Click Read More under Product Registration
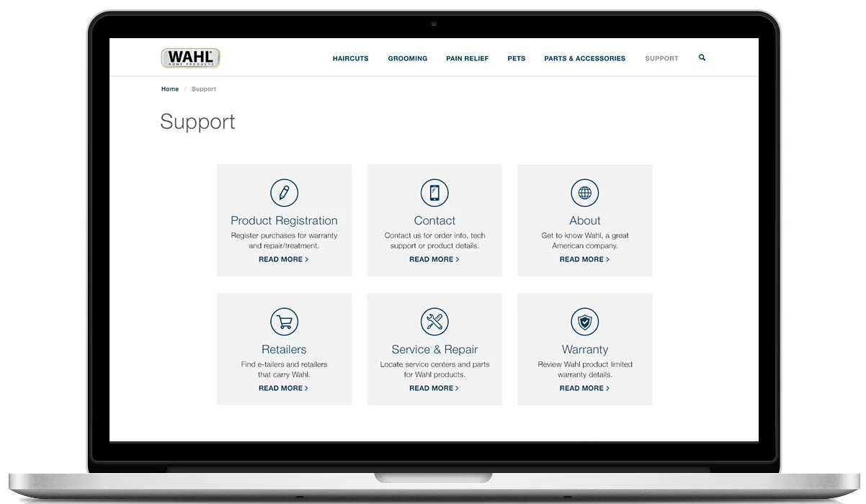Viewport: 866px width, 504px height. coord(284,259)
